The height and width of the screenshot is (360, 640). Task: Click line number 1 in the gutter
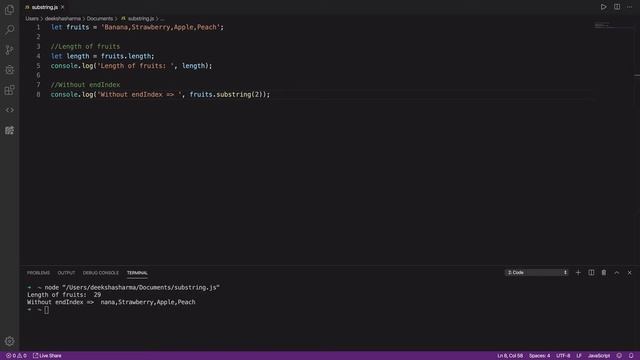coord(38,27)
